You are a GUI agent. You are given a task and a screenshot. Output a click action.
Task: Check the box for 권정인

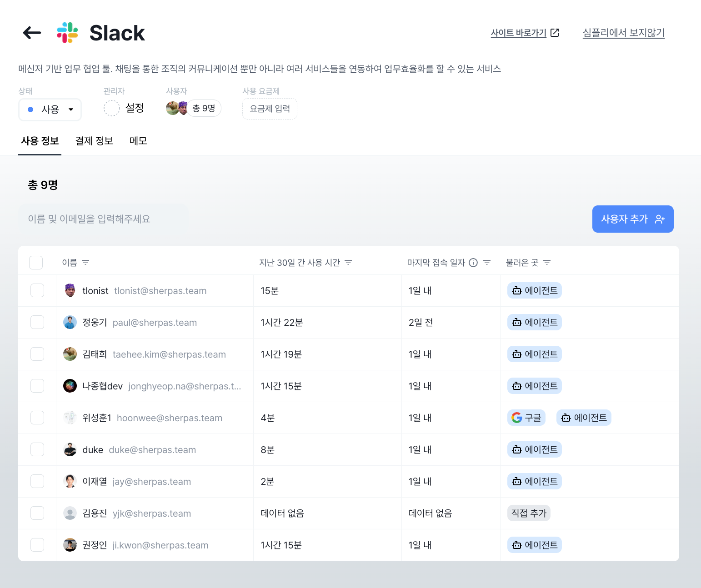pos(37,545)
